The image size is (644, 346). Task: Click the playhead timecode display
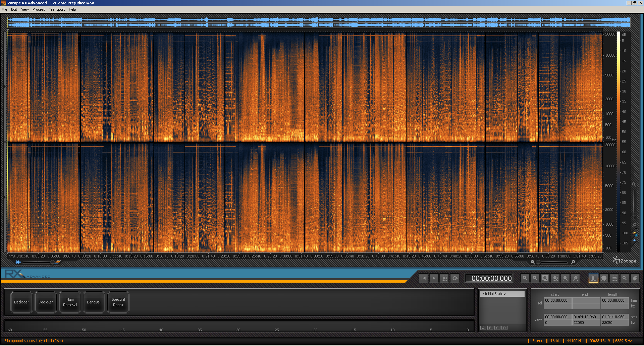click(x=489, y=278)
